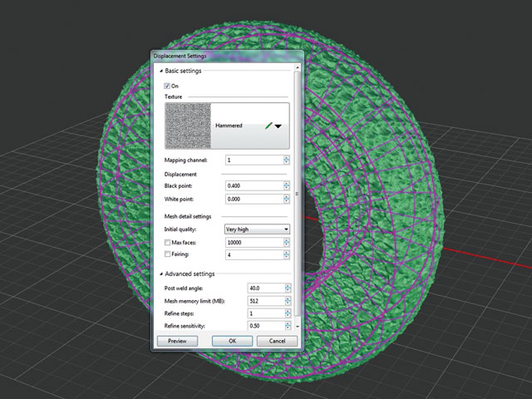Click the Max faces spinner arrows
The image size is (532, 399).
[x=287, y=243]
